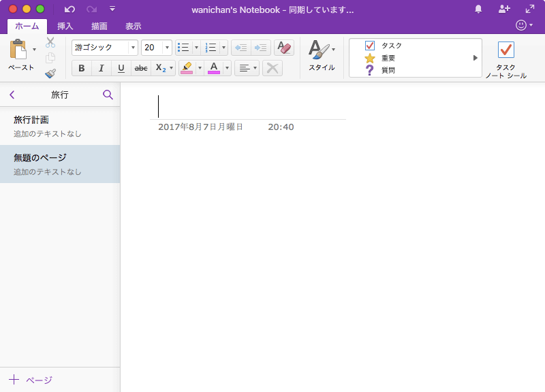Expand the note tags gallery arrow
545x392 pixels.
point(475,58)
